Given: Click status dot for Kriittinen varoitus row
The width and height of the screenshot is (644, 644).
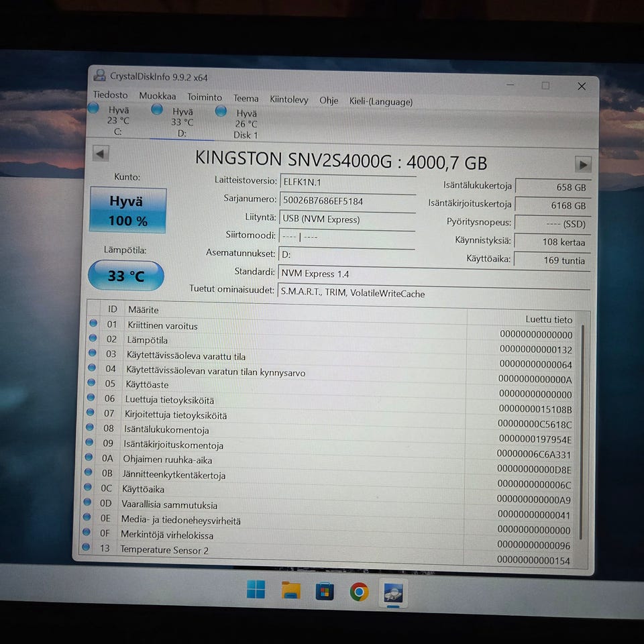Looking at the screenshot, I should pyautogui.click(x=93, y=323).
